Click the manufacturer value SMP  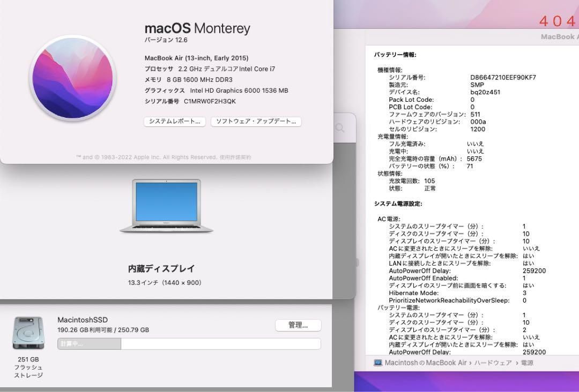(x=477, y=85)
